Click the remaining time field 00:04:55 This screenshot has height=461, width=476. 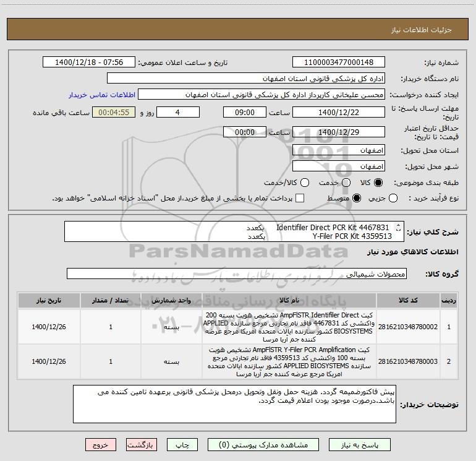114,112
